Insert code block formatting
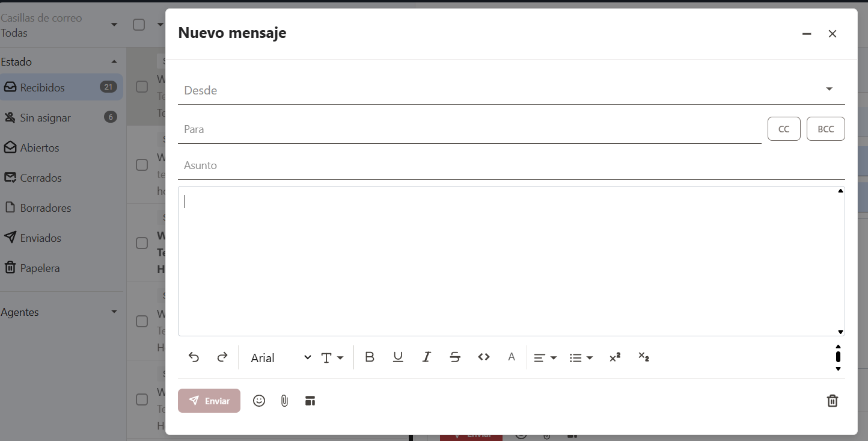This screenshot has height=441, width=868. tap(484, 357)
